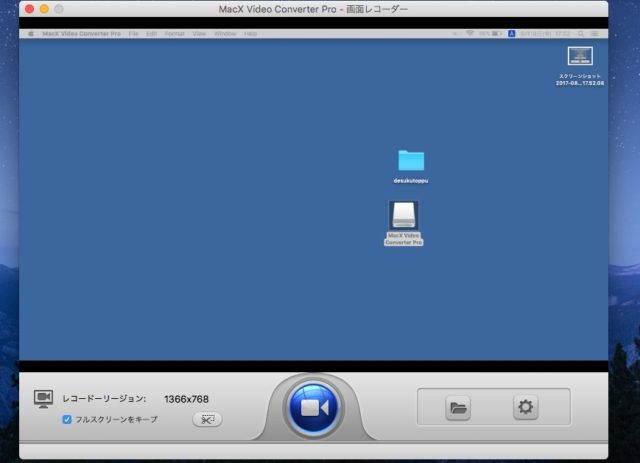Click the monitor camera icon beside レコードーリージョン

pyautogui.click(x=43, y=399)
